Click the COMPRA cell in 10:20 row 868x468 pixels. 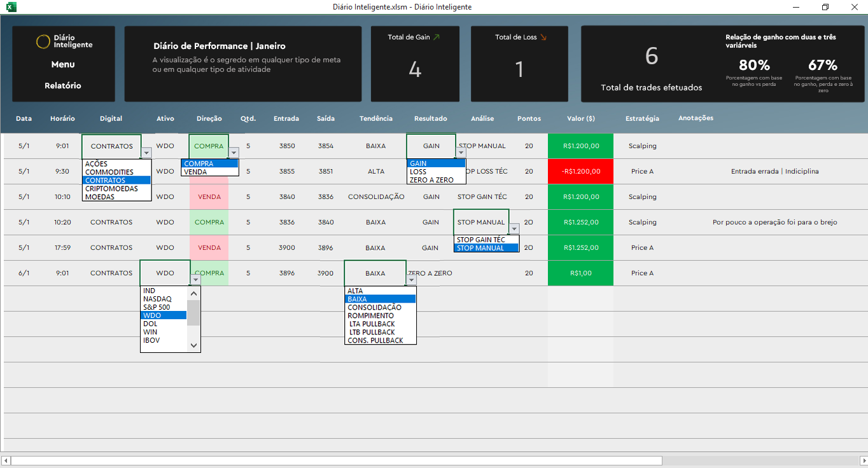click(209, 223)
